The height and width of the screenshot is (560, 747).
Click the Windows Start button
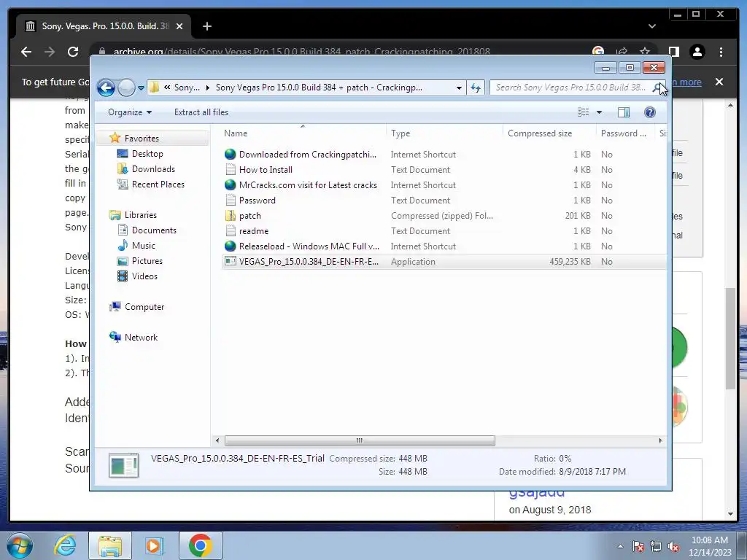pos(20,545)
